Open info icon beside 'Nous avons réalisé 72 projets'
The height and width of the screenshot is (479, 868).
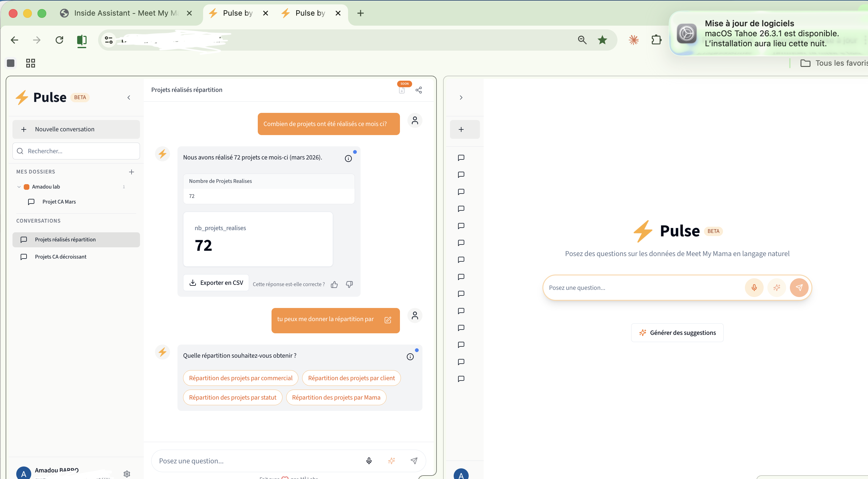(x=348, y=159)
